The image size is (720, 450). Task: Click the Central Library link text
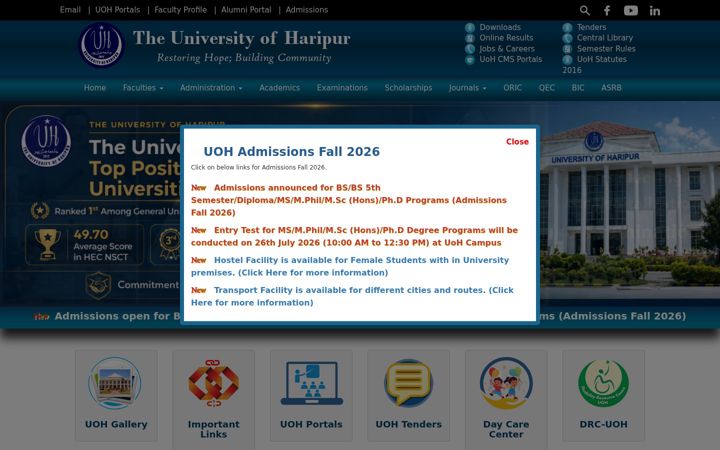(x=605, y=38)
